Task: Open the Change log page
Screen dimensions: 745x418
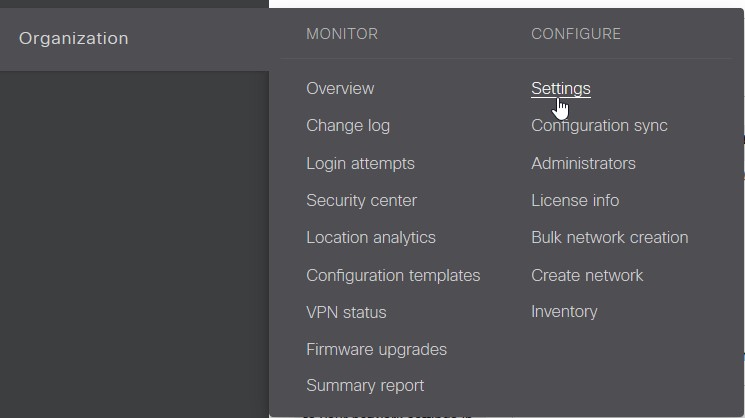Action: point(348,125)
